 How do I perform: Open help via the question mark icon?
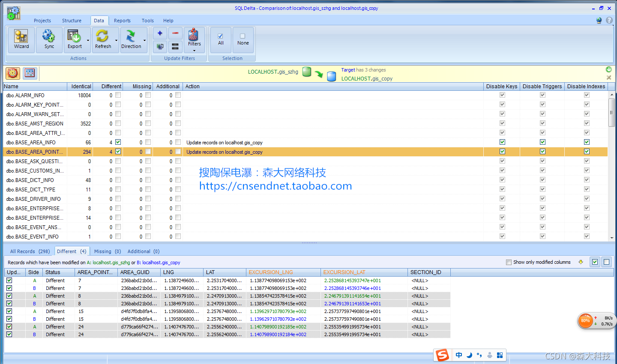pos(609,20)
